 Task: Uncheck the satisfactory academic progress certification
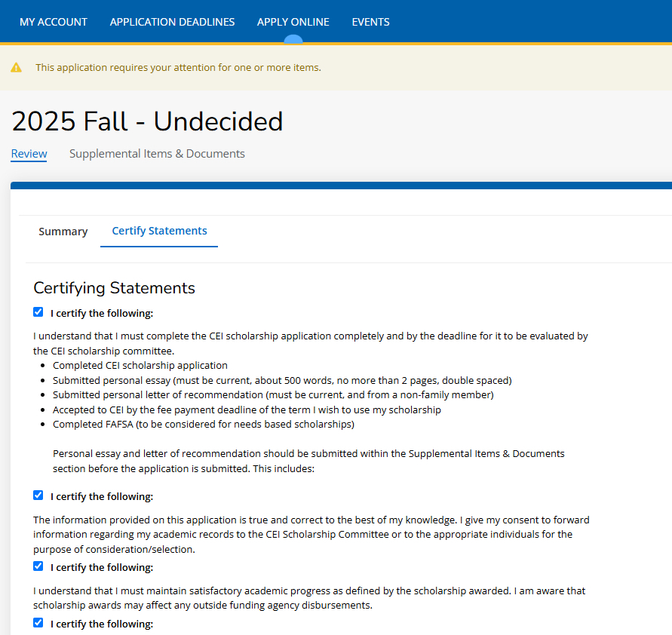(x=38, y=566)
